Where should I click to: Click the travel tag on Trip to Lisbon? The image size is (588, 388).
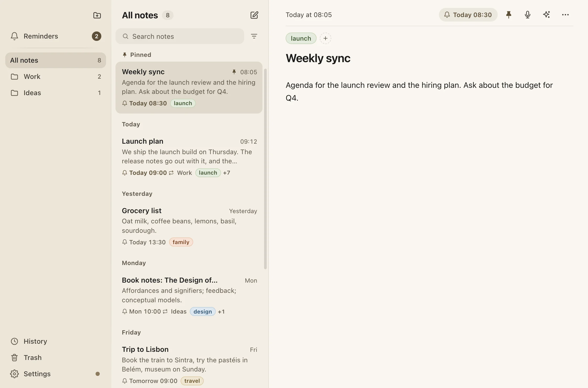pyautogui.click(x=192, y=381)
